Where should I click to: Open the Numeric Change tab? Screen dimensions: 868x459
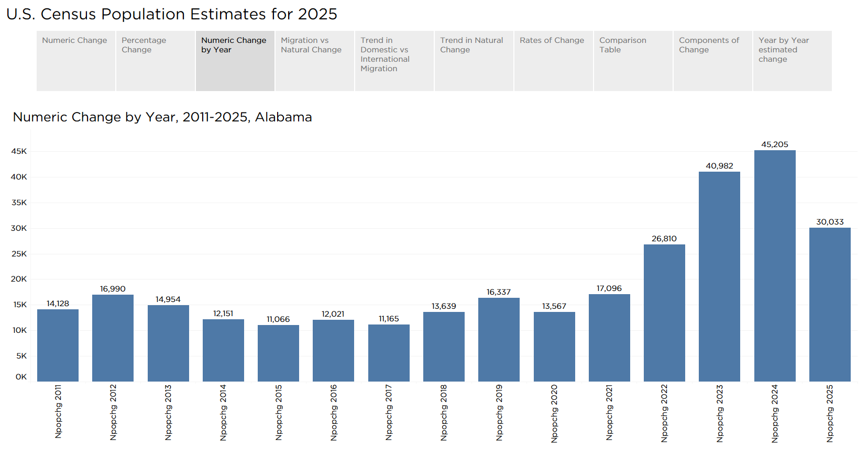(76, 60)
